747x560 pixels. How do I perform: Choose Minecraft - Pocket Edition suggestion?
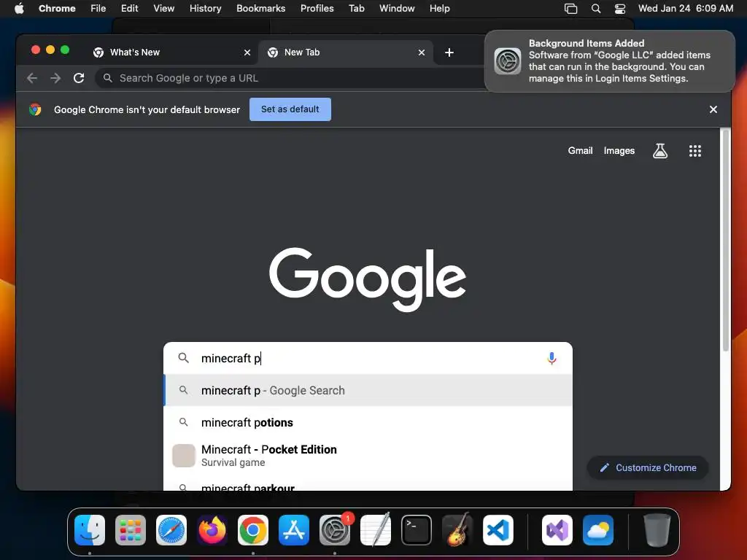(368, 456)
